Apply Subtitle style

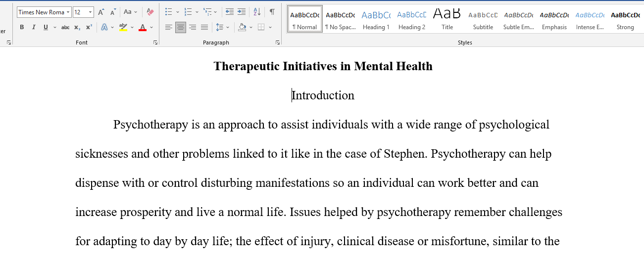tap(483, 19)
